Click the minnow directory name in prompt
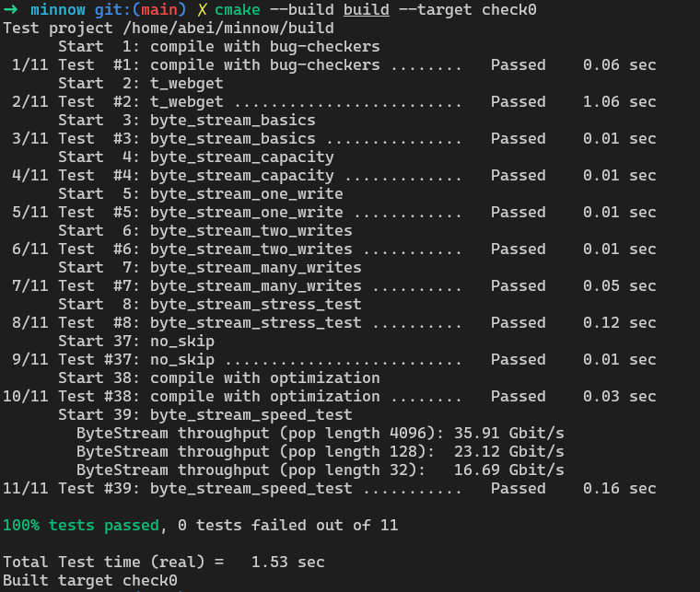The height and width of the screenshot is (592, 700). (x=58, y=9)
